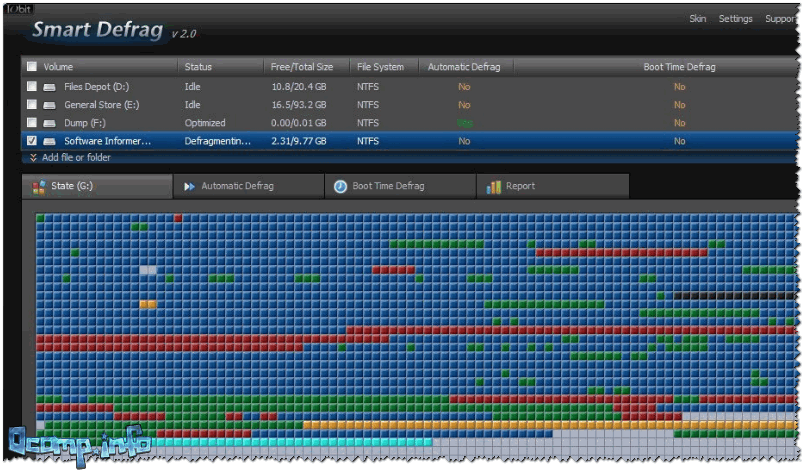Click the 0.00/0.01 GB size cell

tap(299, 123)
